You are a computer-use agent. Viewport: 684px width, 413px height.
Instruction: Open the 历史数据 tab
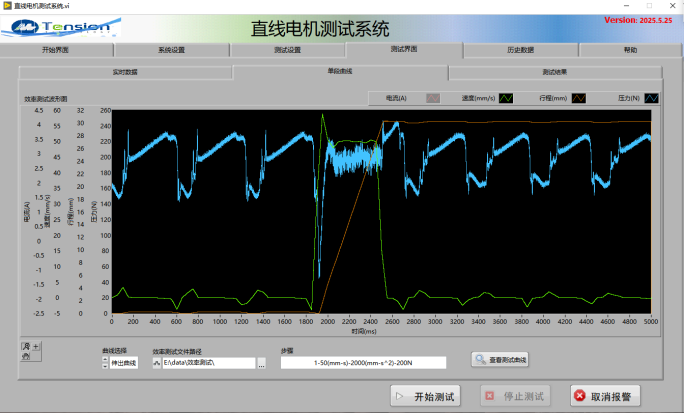[520, 50]
